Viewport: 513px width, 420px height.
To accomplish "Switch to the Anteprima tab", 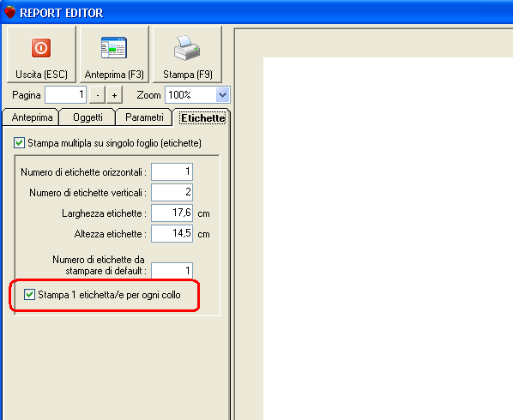I will (32, 117).
